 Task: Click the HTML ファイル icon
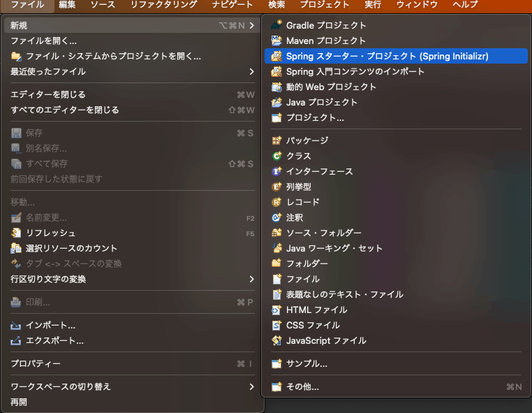point(276,310)
